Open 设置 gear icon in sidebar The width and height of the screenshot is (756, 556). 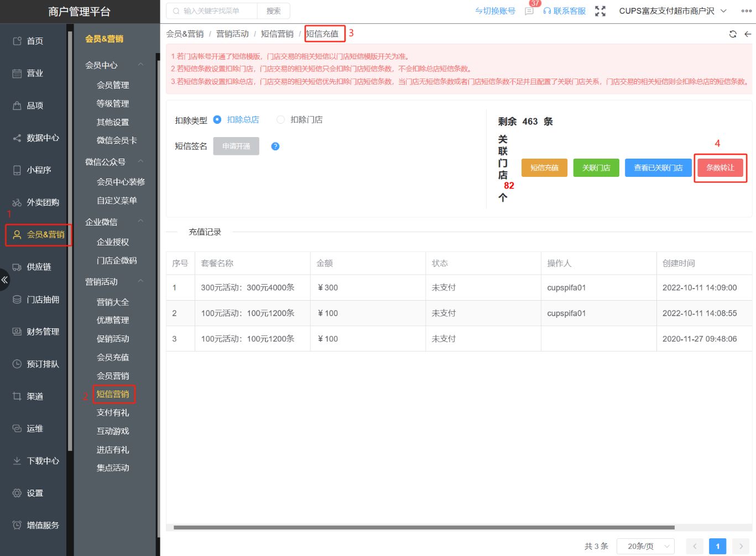pos(17,493)
